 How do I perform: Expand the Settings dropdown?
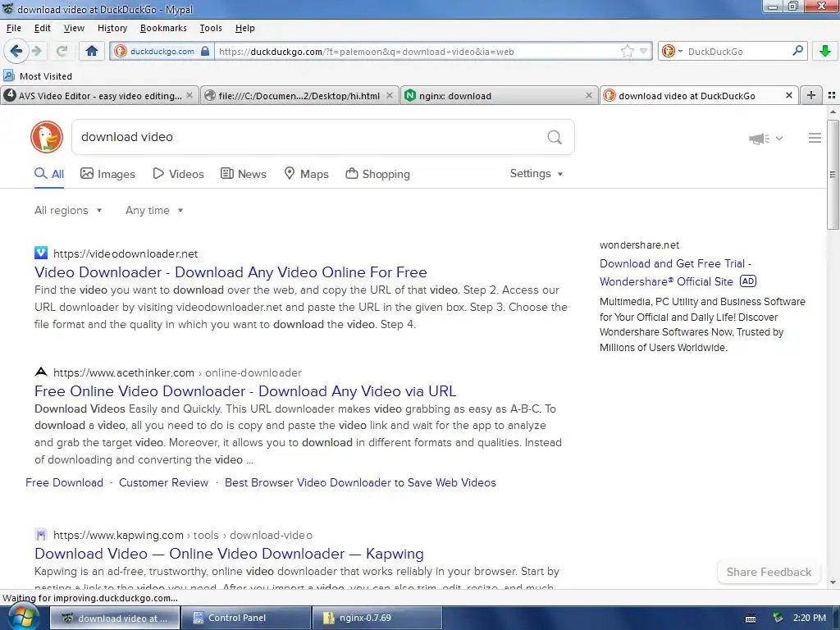[x=536, y=174]
